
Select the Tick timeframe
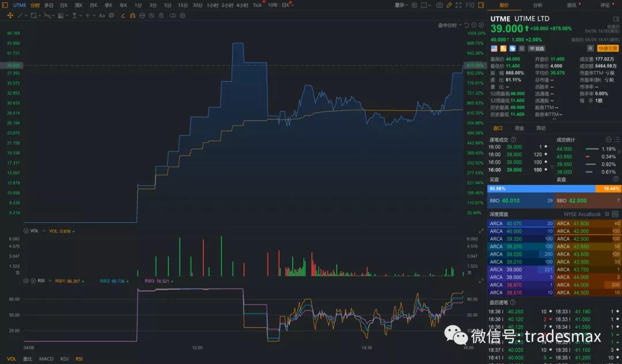(x=257, y=5)
